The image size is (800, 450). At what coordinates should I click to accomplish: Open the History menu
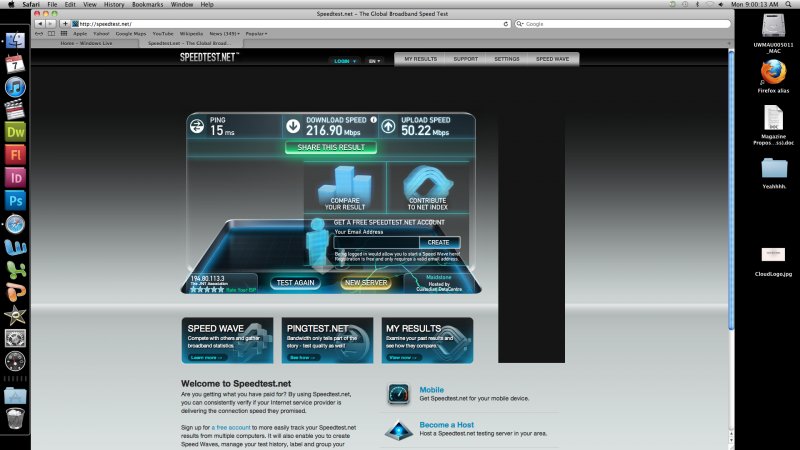pos(114,4)
